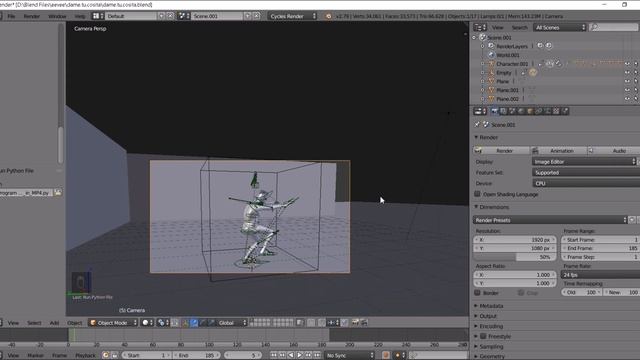Open the Render properties tab icon
640x360 pixels.
click(494, 111)
